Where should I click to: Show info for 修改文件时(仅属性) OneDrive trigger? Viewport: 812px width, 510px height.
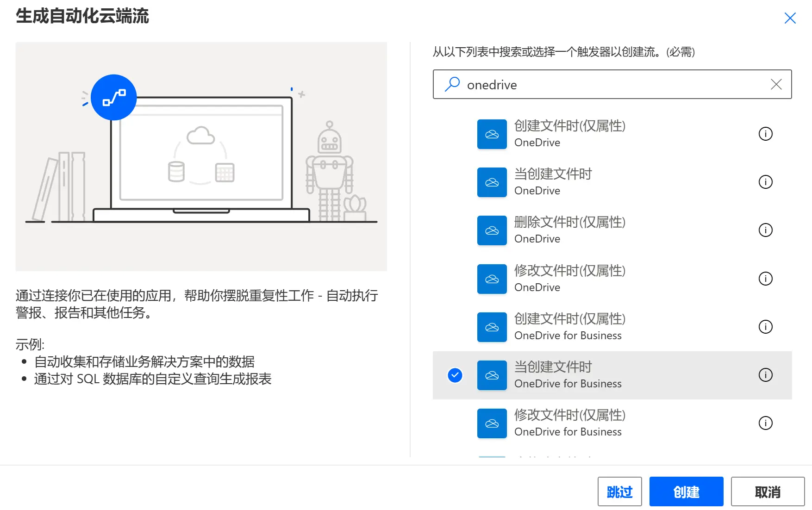coord(766,279)
